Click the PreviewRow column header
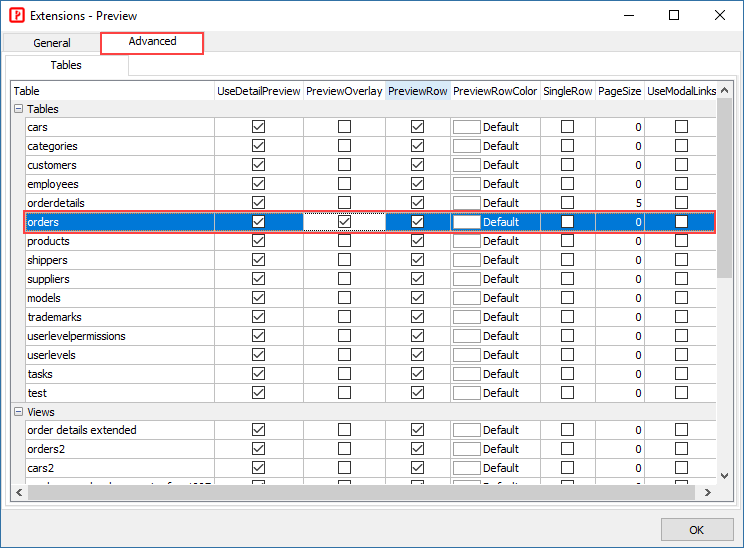Image resolution: width=744 pixels, height=548 pixels. tap(417, 91)
